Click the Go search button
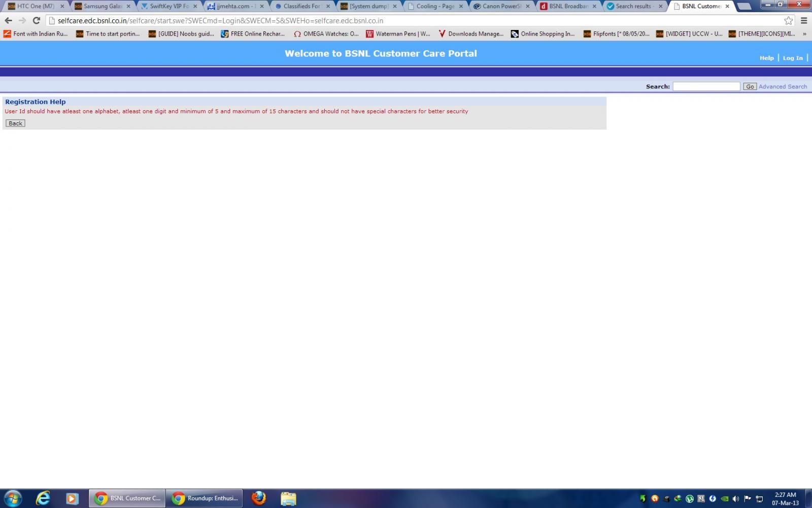Viewport: 812px width, 508px height. [x=750, y=87]
